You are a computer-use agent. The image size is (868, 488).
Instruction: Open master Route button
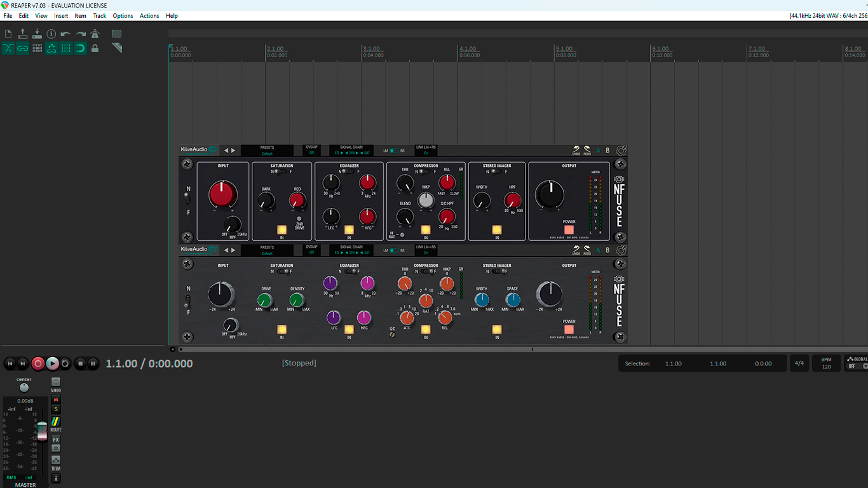tap(56, 421)
